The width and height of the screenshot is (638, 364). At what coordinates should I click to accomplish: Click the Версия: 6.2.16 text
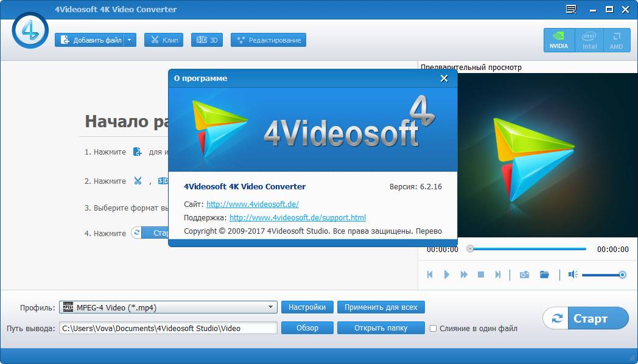[x=415, y=187]
